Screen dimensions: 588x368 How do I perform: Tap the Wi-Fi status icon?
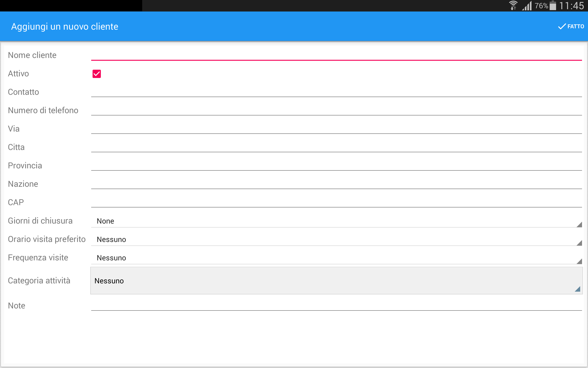(x=513, y=6)
